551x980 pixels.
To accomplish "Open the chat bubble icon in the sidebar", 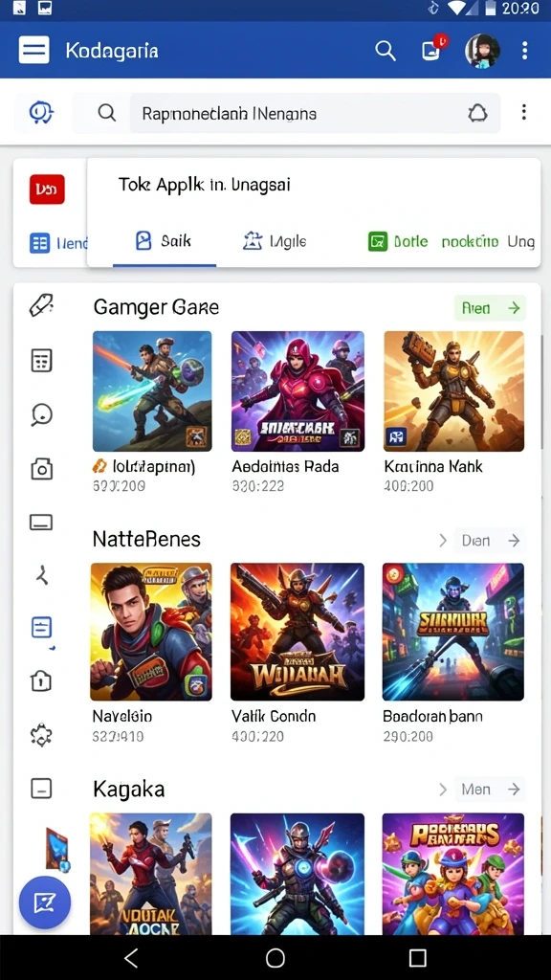I will point(41,414).
